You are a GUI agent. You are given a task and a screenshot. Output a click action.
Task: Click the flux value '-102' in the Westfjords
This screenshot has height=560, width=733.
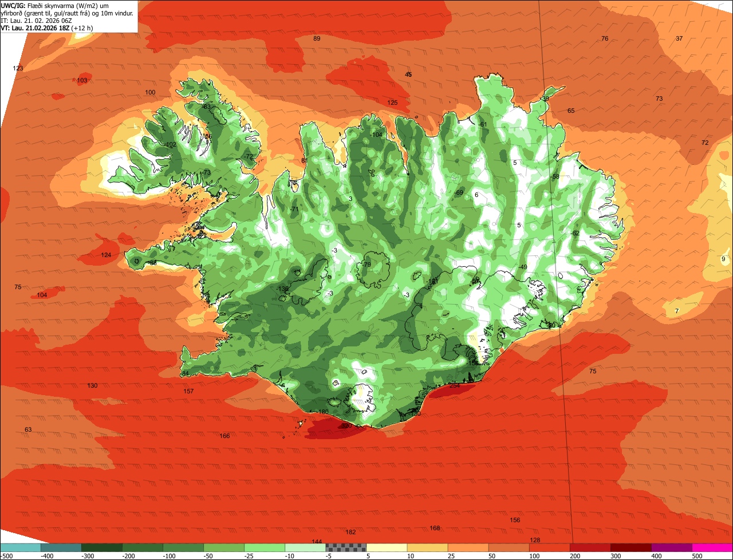pos(170,145)
